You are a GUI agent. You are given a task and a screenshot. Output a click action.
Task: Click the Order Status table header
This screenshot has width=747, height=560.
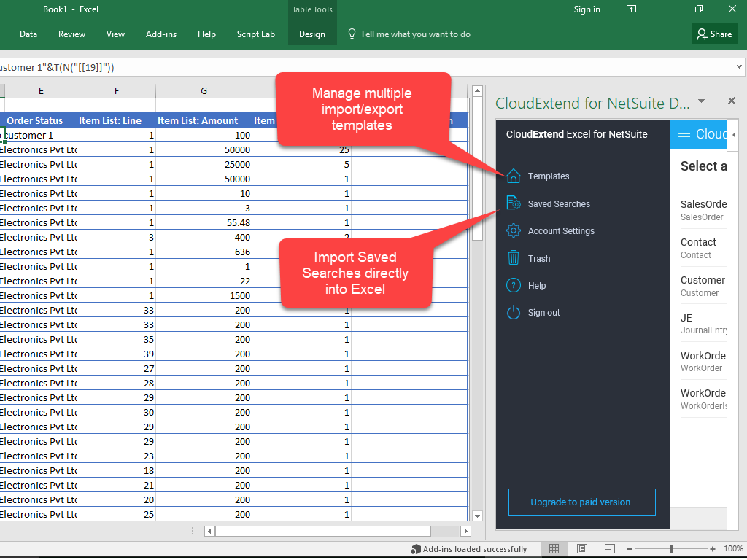point(35,120)
